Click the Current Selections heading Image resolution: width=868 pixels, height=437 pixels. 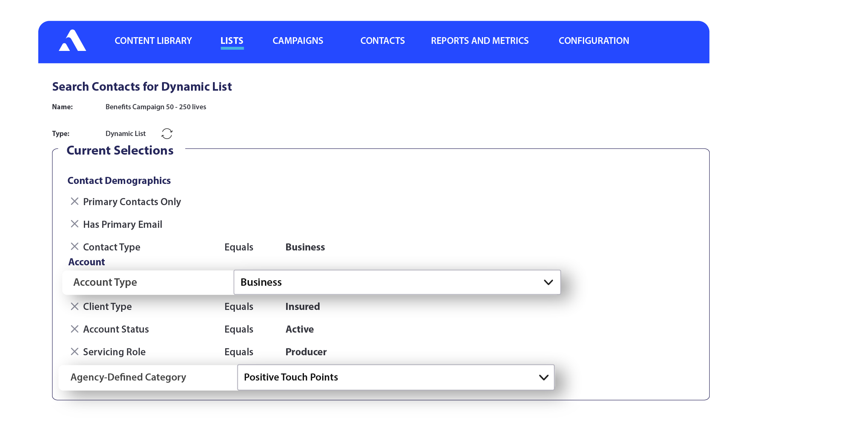120,150
